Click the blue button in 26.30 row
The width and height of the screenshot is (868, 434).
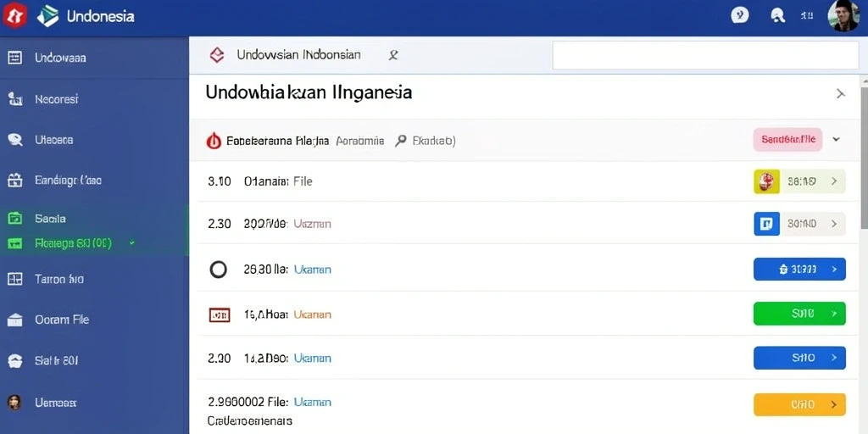pyautogui.click(x=799, y=270)
